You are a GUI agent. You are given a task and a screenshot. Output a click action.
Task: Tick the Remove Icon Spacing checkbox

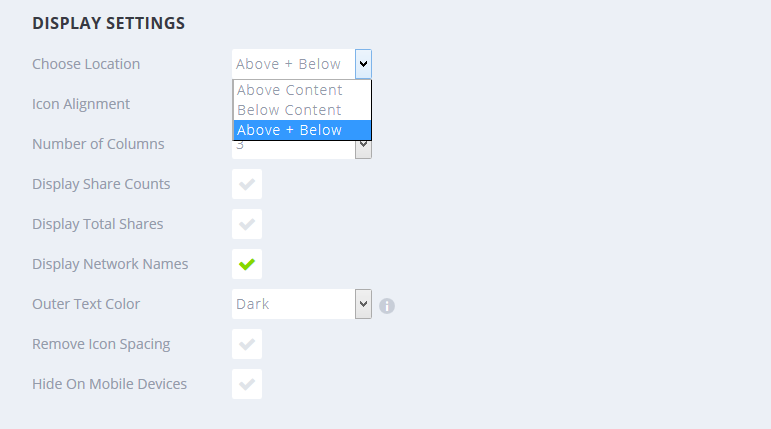click(x=247, y=344)
